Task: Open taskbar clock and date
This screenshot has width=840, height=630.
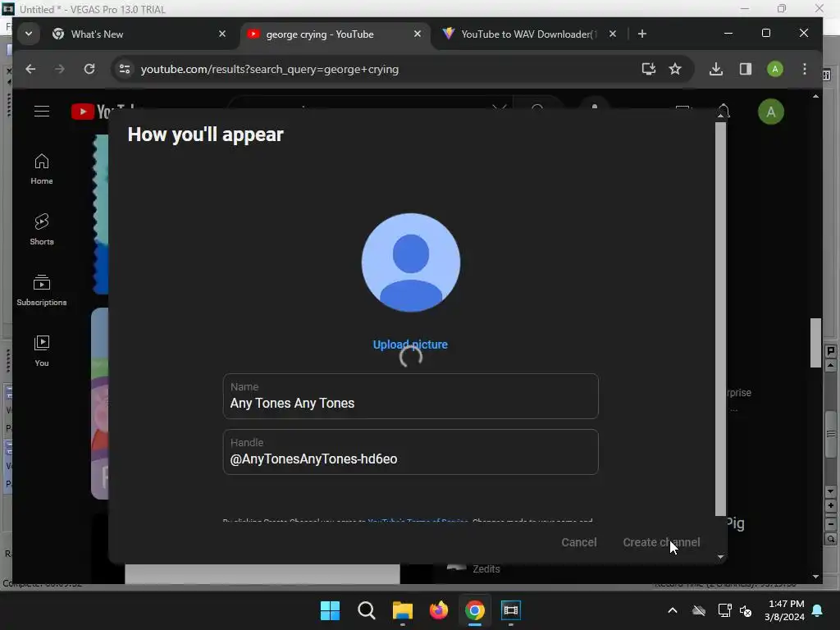Action: pyautogui.click(x=785, y=610)
